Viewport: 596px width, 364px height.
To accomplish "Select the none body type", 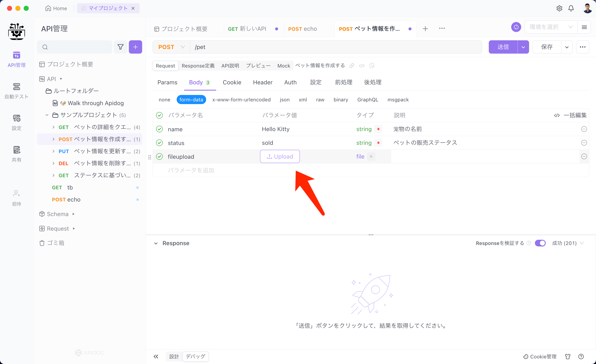I will [164, 100].
